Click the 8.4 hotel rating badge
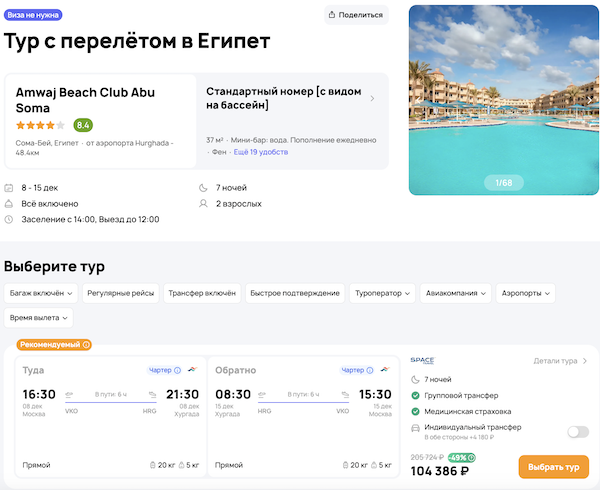This screenshot has height=490, width=600. tap(83, 125)
